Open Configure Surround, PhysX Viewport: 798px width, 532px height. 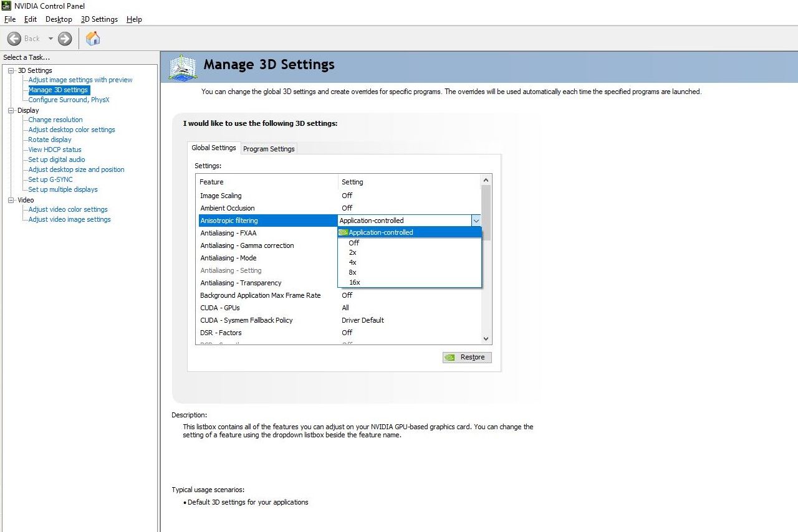click(x=69, y=100)
